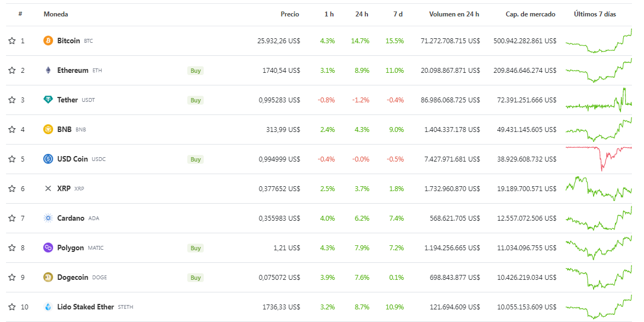Sort by the Precio column header
Image resolution: width=644 pixels, height=322 pixels.
point(290,14)
